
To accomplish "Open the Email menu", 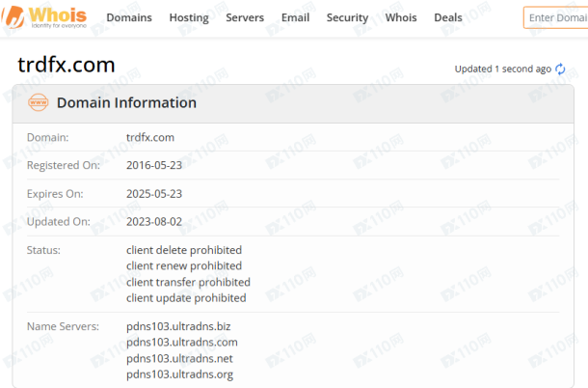I will click(295, 17).
